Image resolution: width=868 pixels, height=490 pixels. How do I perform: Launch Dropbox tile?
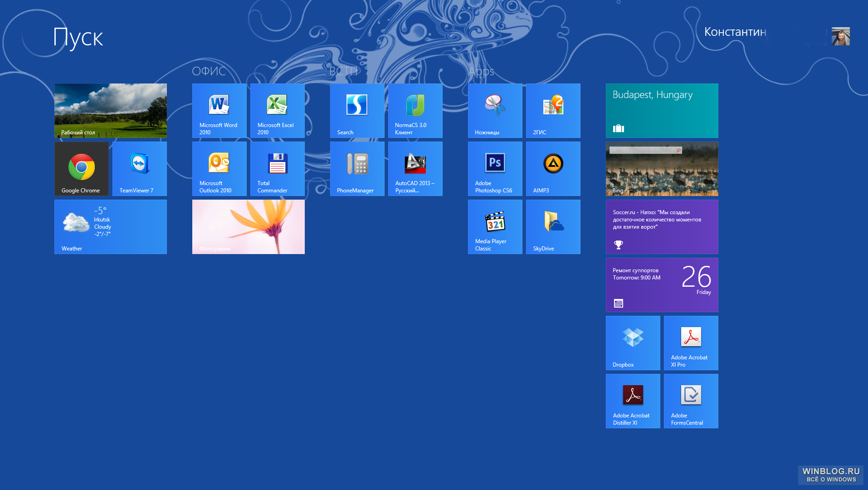[x=633, y=343]
